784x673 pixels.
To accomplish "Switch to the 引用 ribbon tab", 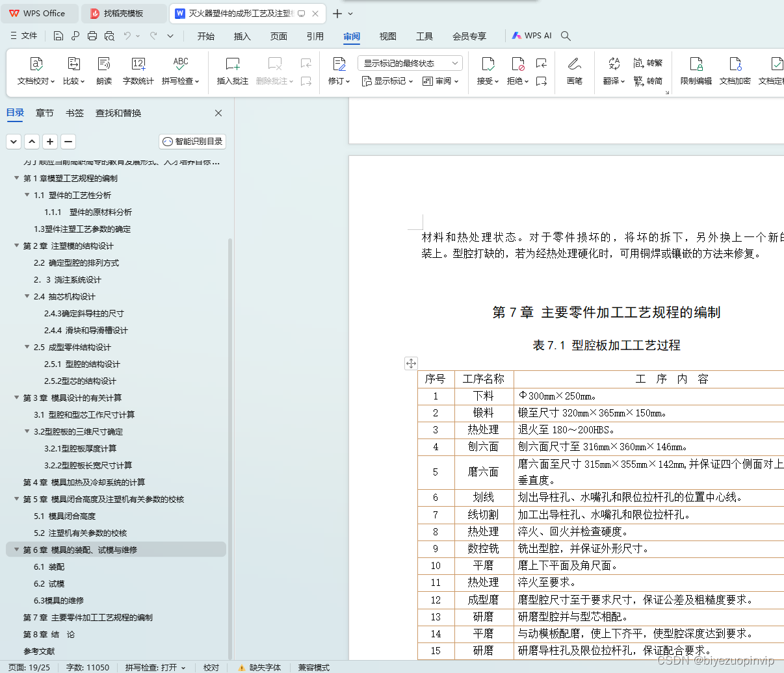I will [315, 36].
